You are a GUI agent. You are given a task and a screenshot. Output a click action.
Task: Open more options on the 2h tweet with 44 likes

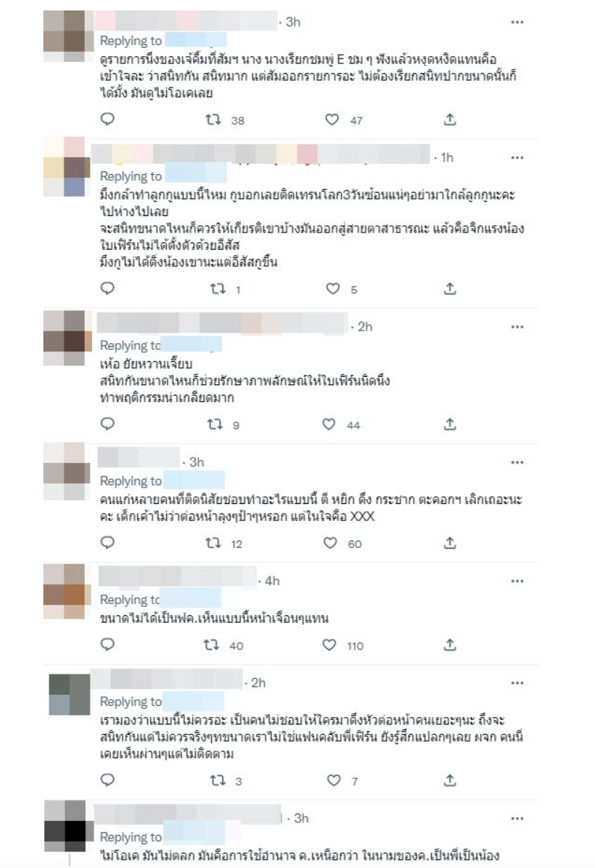[x=518, y=327]
